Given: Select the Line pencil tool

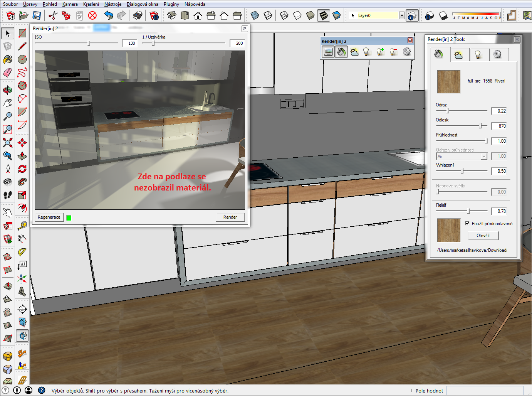Looking at the screenshot, I should tap(22, 46).
